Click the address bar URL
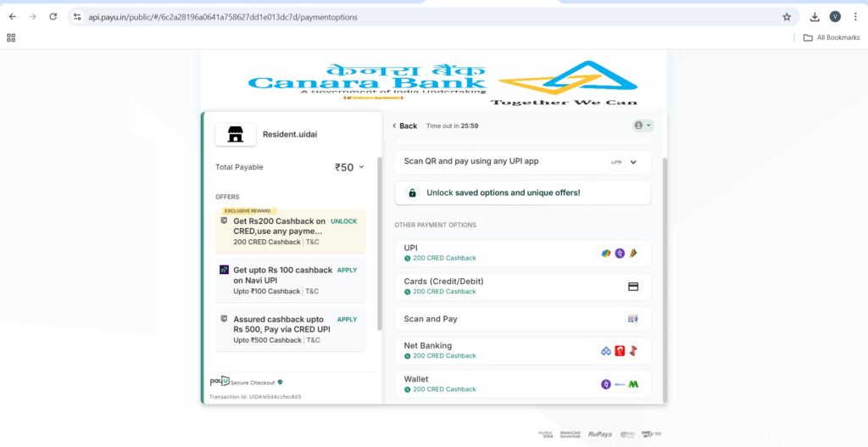The image size is (868, 447). [x=223, y=17]
